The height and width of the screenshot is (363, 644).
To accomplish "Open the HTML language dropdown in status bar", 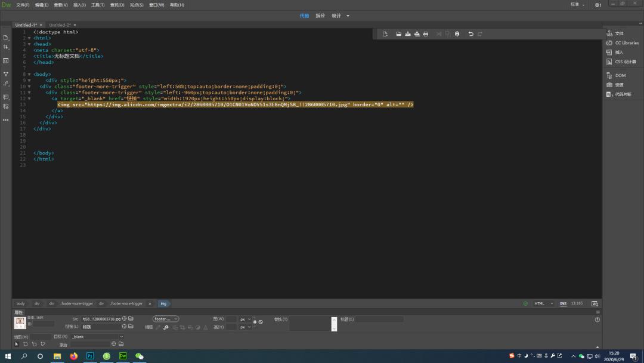I will point(543,303).
